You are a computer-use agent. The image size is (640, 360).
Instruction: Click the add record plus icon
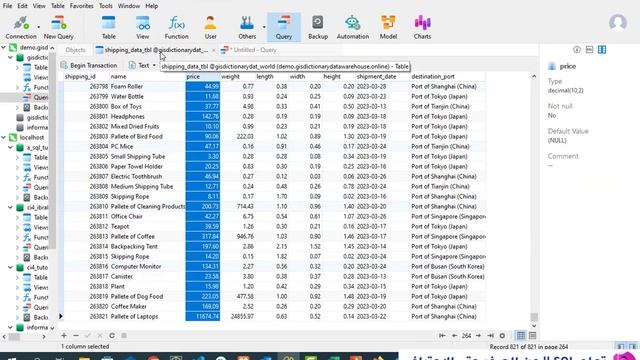click(64, 336)
